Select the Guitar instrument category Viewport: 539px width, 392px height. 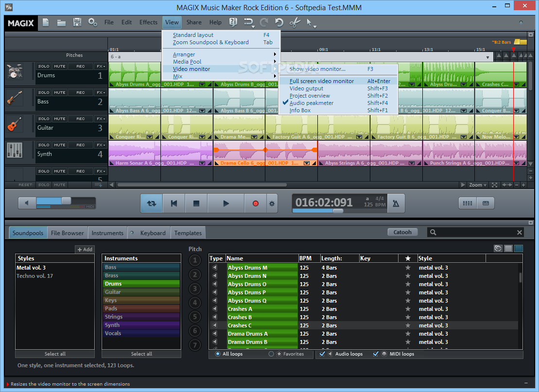[x=141, y=292]
